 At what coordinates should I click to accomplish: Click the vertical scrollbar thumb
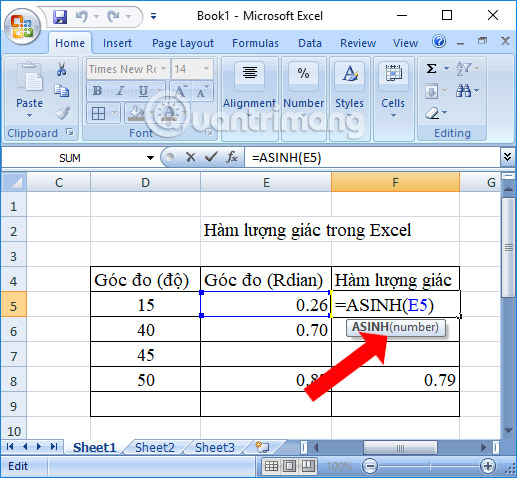509,247
